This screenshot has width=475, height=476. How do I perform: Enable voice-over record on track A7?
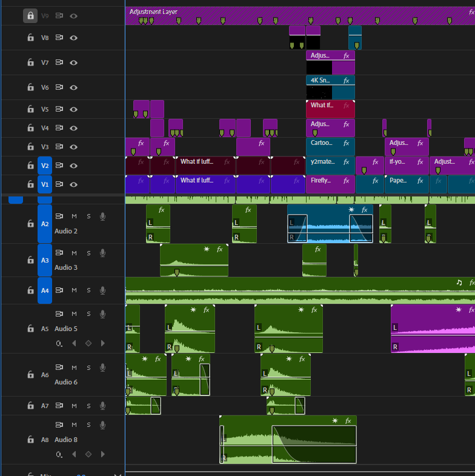click(x=103, y=406)
